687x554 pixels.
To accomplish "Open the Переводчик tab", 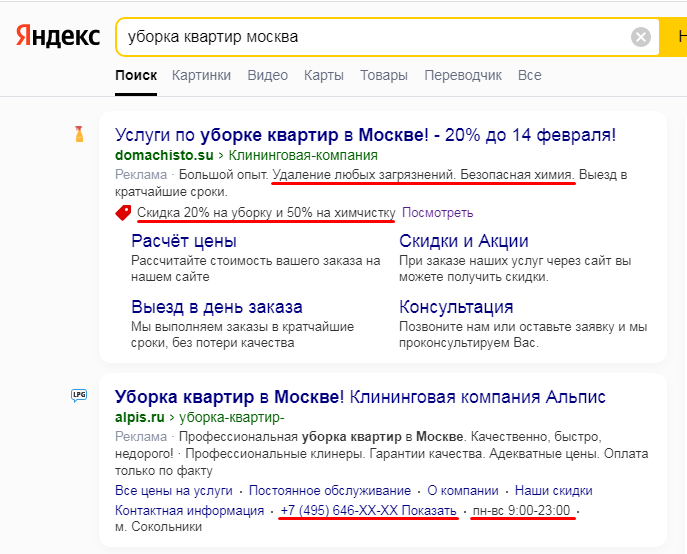I will click(462, 75).
